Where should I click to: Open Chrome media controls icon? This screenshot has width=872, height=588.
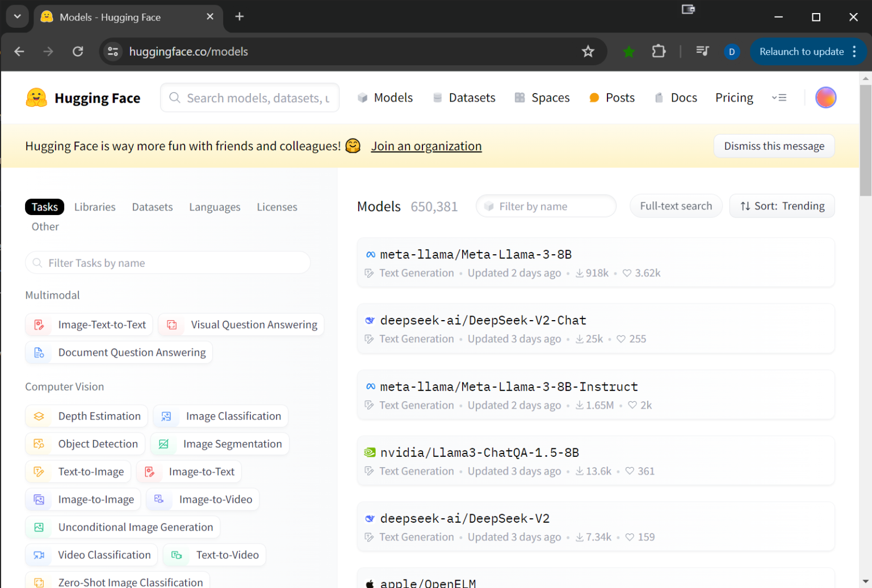tap(702, 52)
